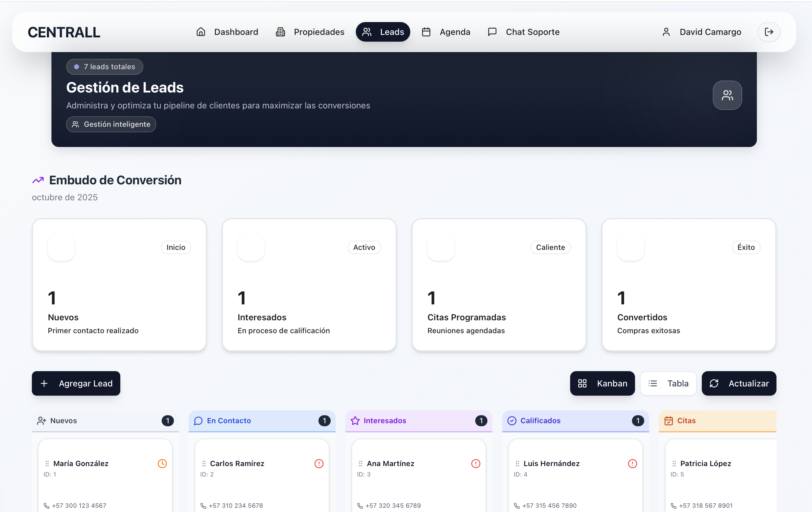This screenshot has height=512, width=812.
Task: Click the logout arrow icon
Action: coord(769,32)
